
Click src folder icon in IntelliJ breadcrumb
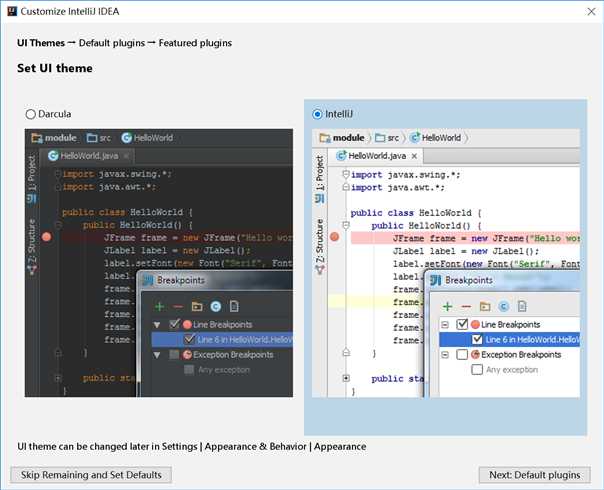380,138
